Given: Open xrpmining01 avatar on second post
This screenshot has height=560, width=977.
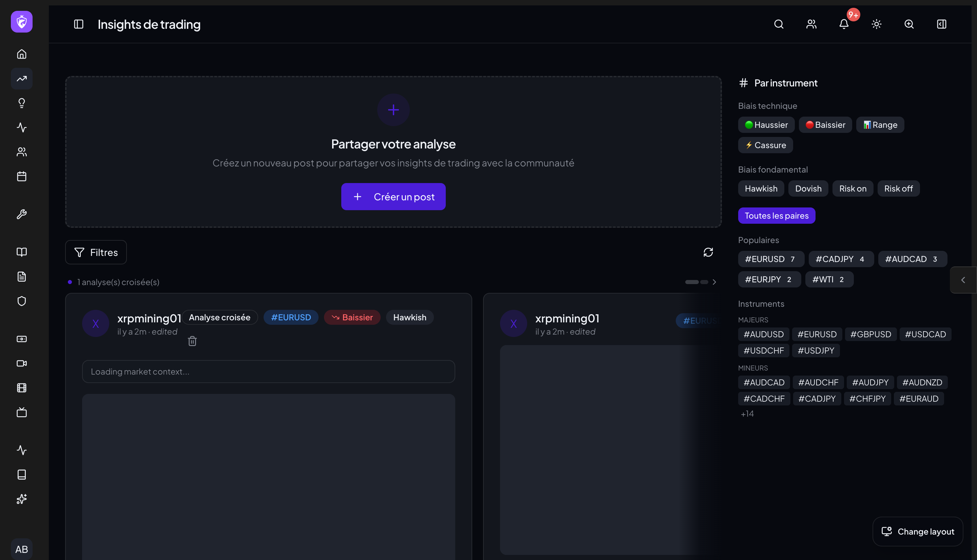Looking at the screenshot, I should point(513,323).
